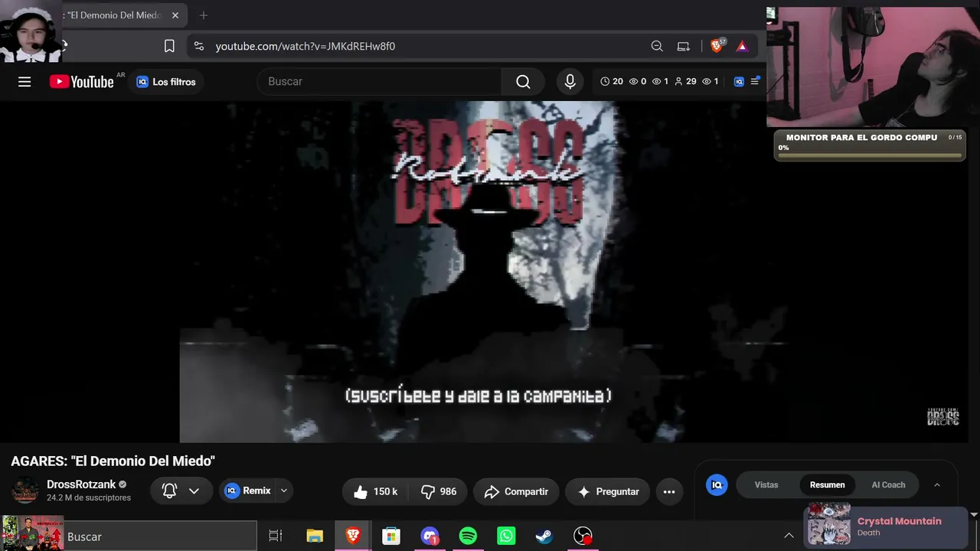Viewport: 980px width, 551px height.
Task: Collapse the vidIQ panel chevron
Action: 936,484
